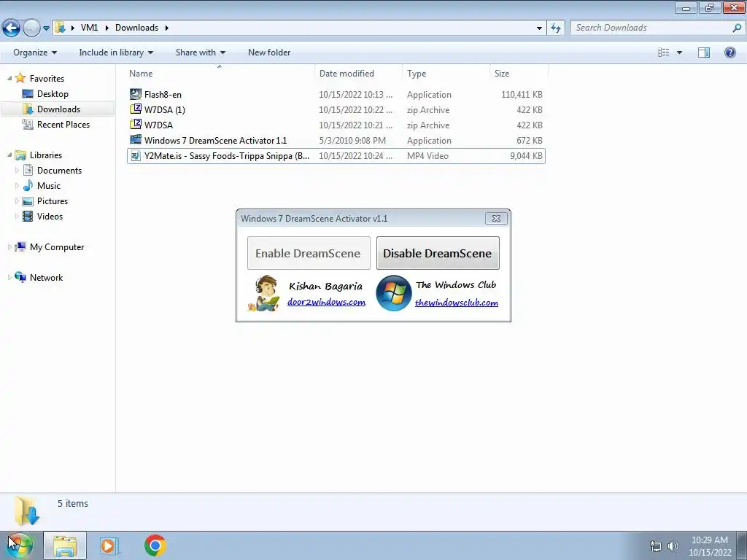
Task: Expand the Music library arrow
Action: click(x=18, y=185)
